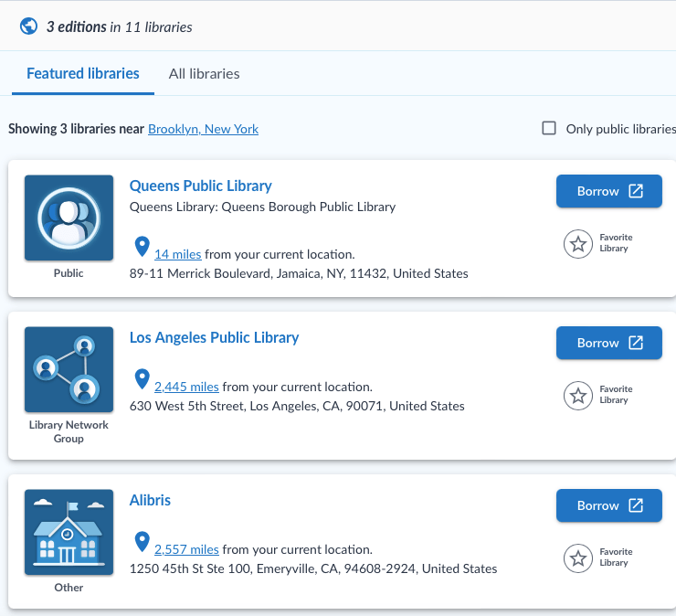Click the Queens address text 89-11 Merrick Boulevard
676x616 pixels.
pyautogui.click(x=299, y=273)
